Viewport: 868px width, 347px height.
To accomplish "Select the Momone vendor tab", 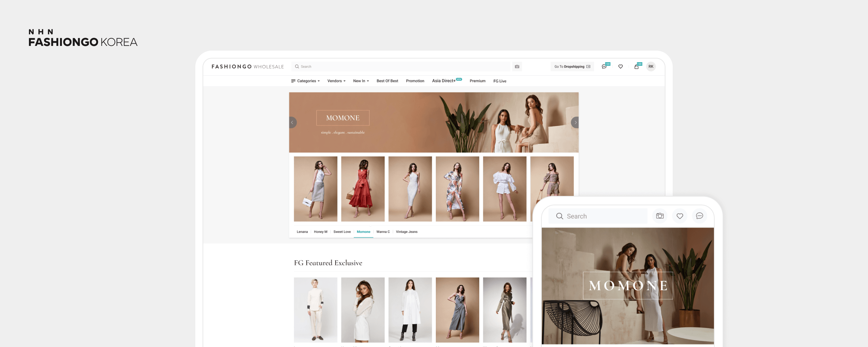I will 363,232.
